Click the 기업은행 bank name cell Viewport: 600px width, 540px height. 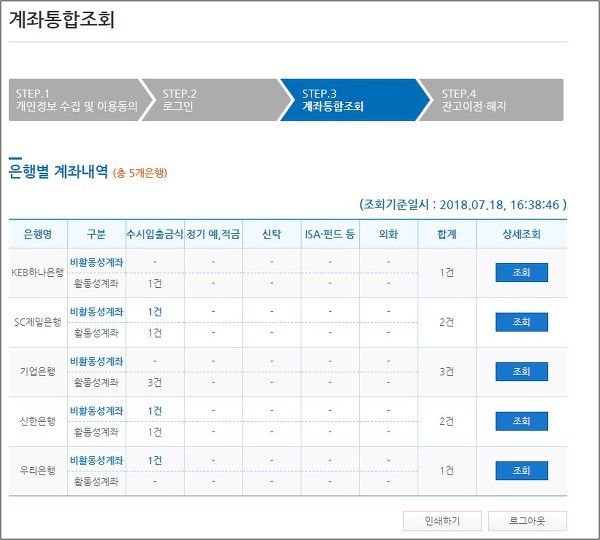coord(38,371)
